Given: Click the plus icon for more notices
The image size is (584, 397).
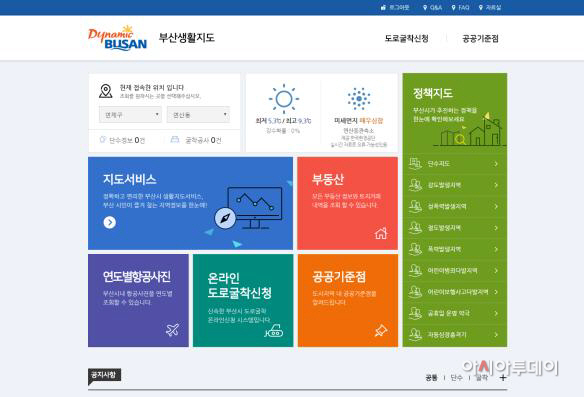Looking at the screenshot, I should (503, 378).
